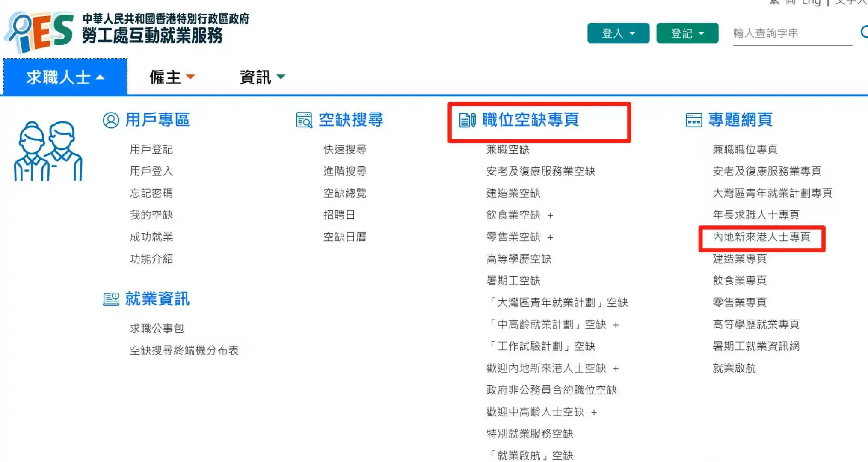Expand the 飲食業空缺 plus sign
Image resolution: width=868 pixels, height=462 pixels.
tap(550, 216)
